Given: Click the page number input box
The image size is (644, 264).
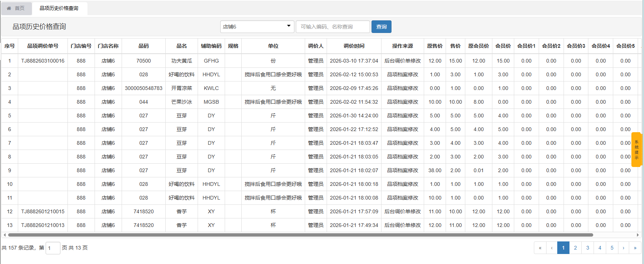Looking at the screenshot, I should (x=53, y=248).
